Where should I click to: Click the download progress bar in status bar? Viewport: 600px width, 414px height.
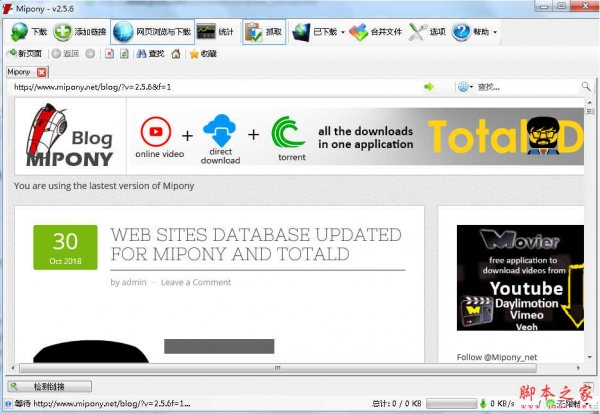coord(452,403)
